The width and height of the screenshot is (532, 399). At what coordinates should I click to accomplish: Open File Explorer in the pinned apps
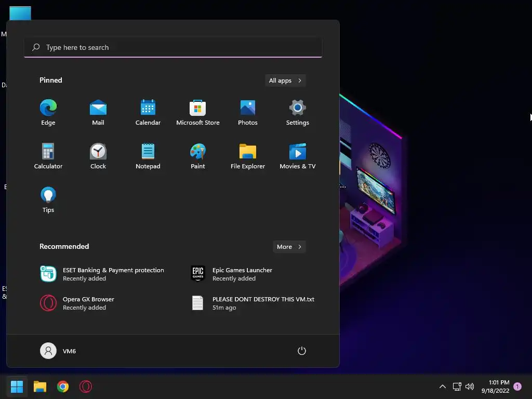(248, 156)
